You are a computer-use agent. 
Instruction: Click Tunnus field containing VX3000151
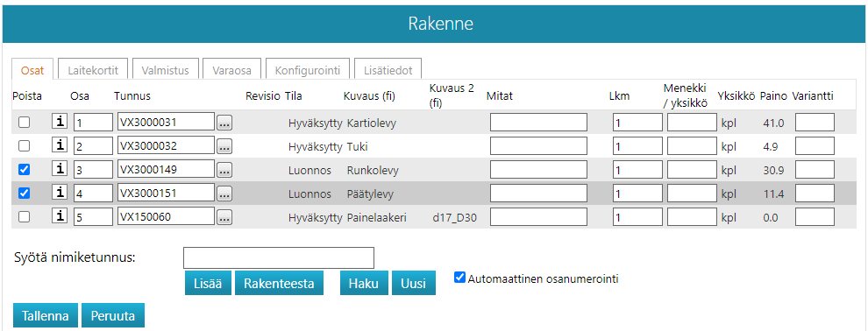166,194
